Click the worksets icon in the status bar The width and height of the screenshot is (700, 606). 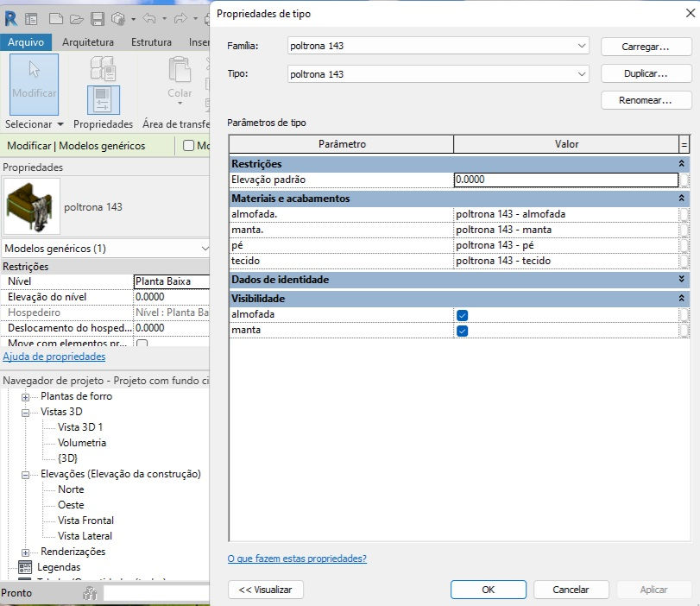point(90,592)
